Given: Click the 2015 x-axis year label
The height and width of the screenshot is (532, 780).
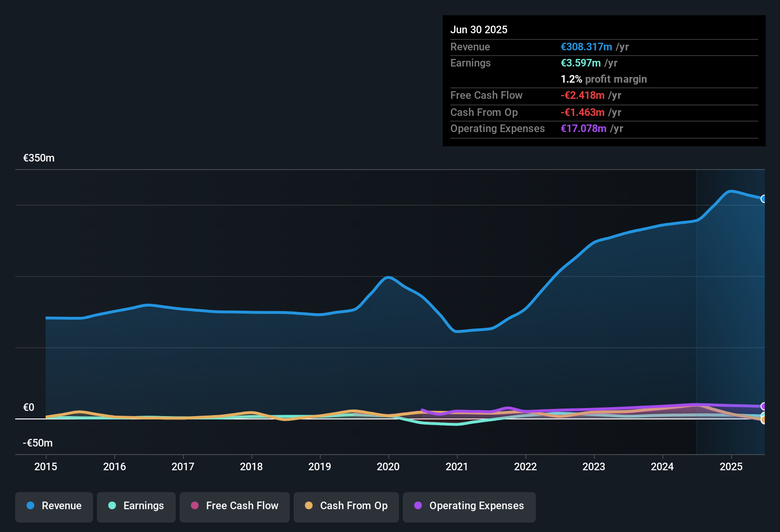Looking at the screenshot, I should coord(46,466).
